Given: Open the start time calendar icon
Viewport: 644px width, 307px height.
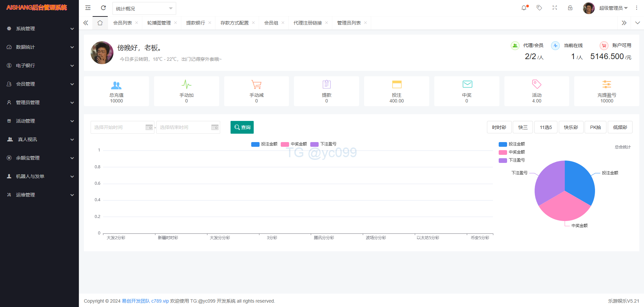Looking at the screenshot, I should coord(149,127).
